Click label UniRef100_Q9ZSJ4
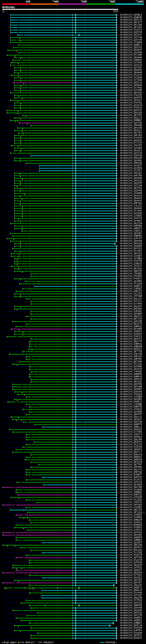 (131, 82)
